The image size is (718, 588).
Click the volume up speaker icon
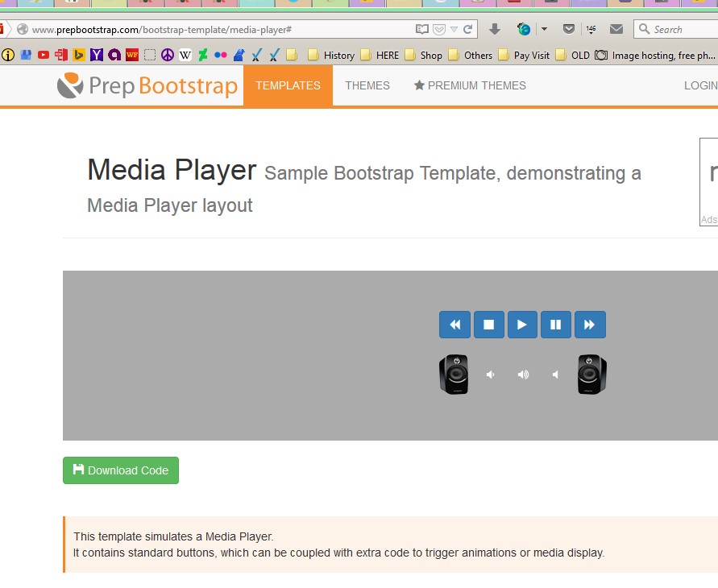point(523,375)
